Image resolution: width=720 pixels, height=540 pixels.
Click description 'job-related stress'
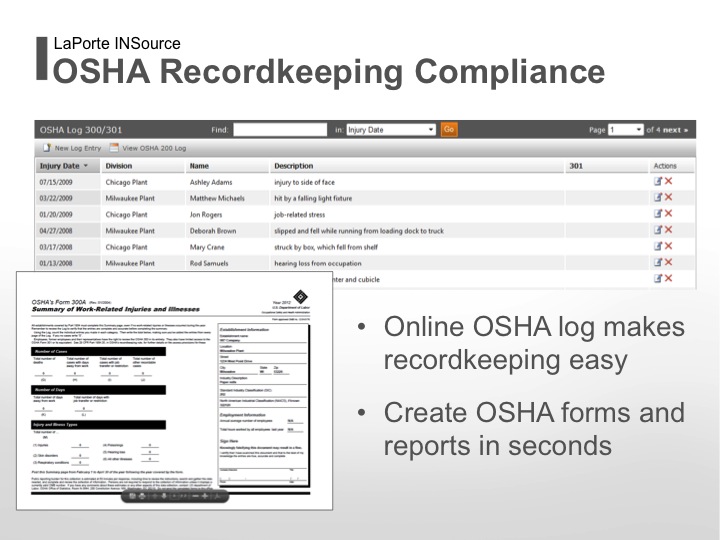tap(299, 214)
